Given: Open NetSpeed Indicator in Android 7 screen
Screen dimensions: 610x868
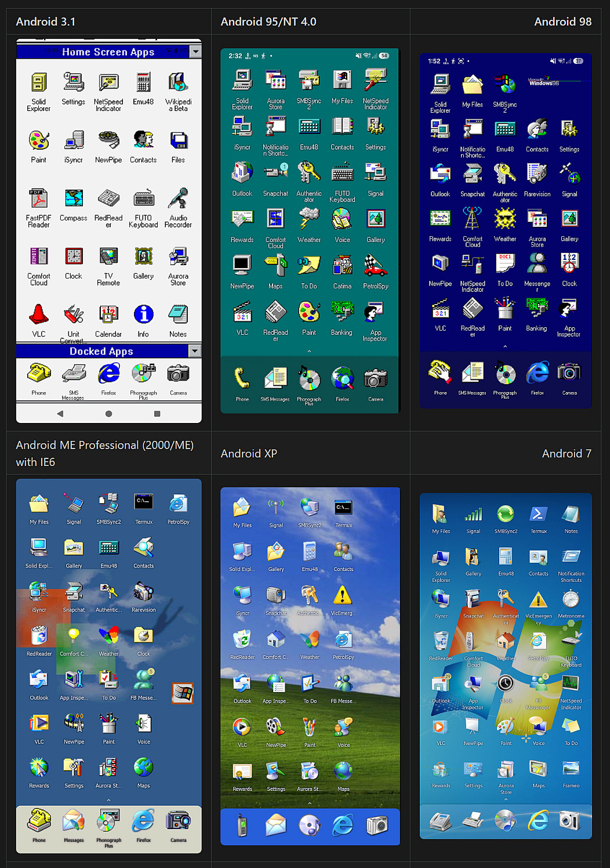Looking at the screenshot, I should point(571,683).
